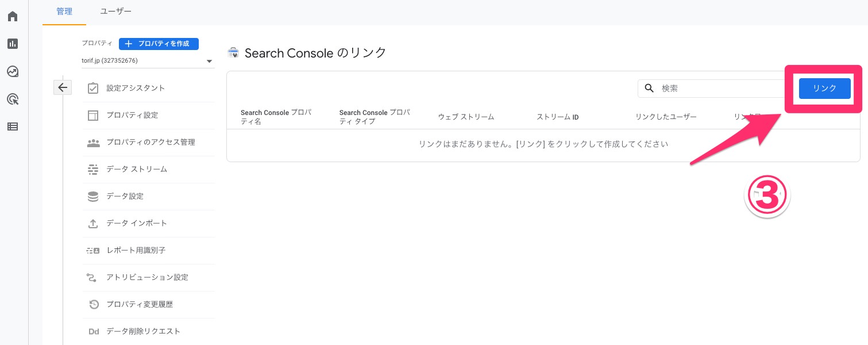Select the 管理 tab

[x=64, y=11]
